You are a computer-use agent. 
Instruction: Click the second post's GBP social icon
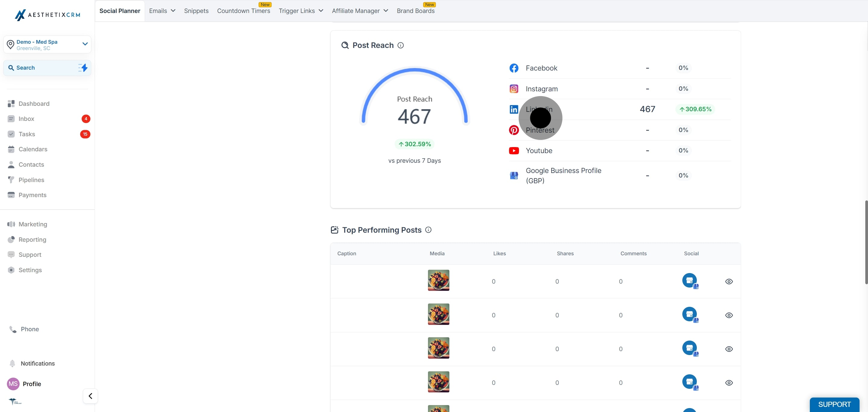tap(690, 314)
